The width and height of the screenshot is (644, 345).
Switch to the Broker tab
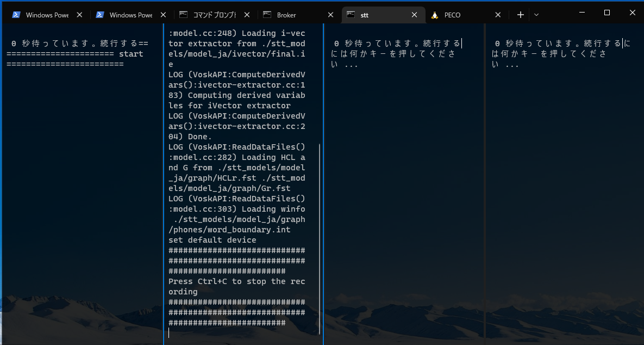tap(298, 15)
